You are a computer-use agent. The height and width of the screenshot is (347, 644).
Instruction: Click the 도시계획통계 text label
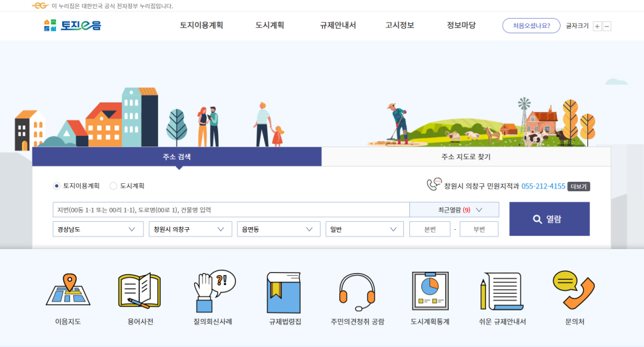430,322
